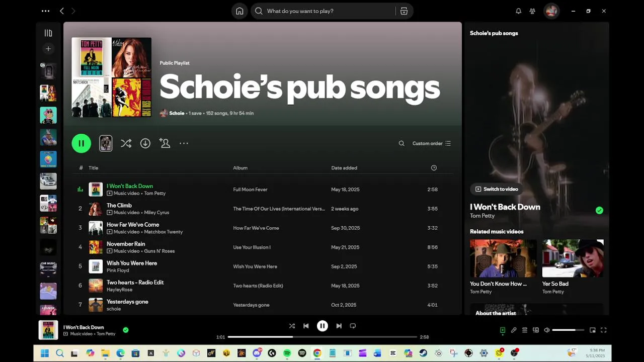Screen dimensions: 644x362
Task: Toggle shuffle for the playlist header
Action: tap(126, 143)
